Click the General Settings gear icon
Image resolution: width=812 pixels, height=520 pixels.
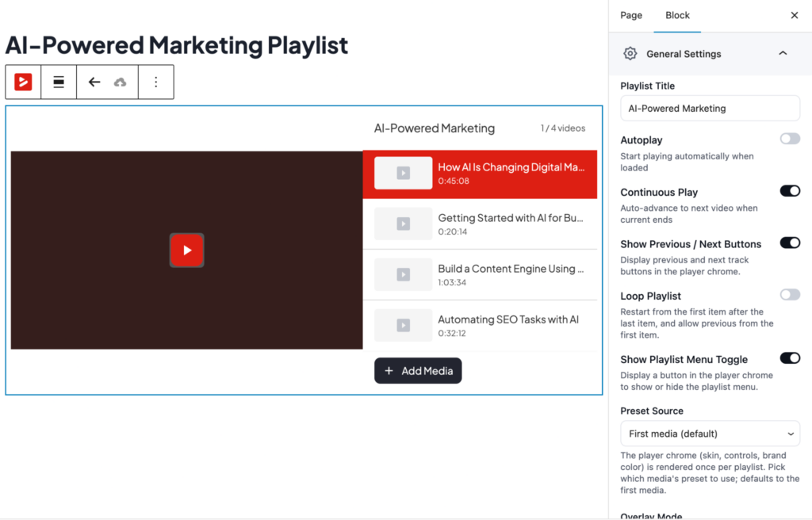[630, 53]
